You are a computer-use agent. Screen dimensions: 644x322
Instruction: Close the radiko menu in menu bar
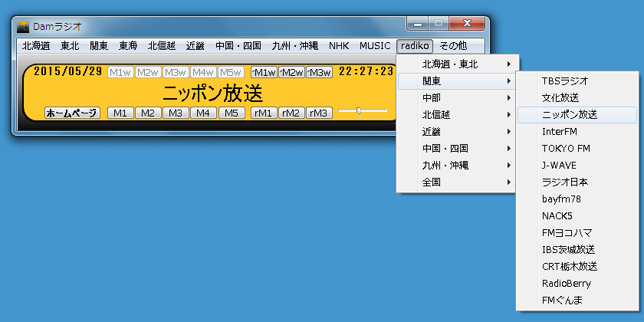416,45
